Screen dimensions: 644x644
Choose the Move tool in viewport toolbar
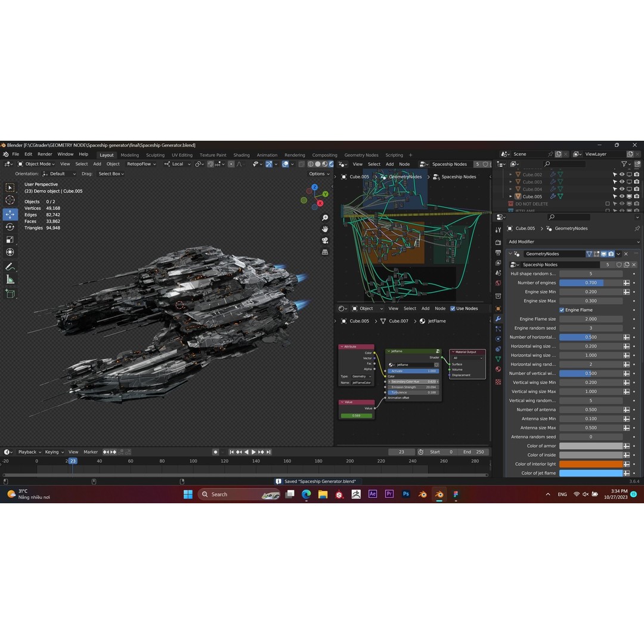pos(10,215)
